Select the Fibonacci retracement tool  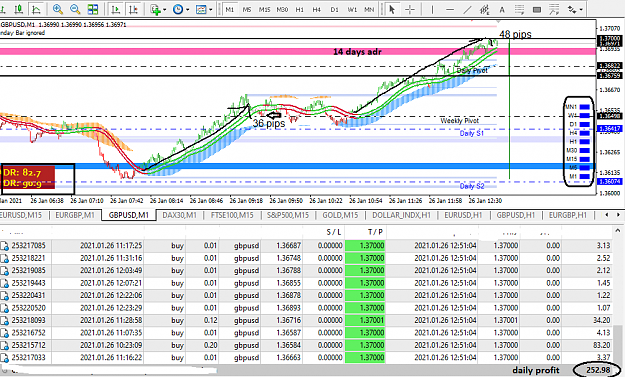tap(519, 9)
